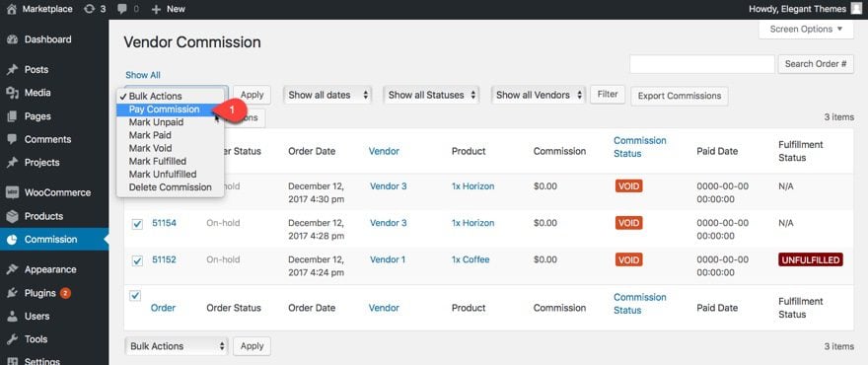
Task: Open the comments bubble in admin bar
Action: click(x=122, y=10)
